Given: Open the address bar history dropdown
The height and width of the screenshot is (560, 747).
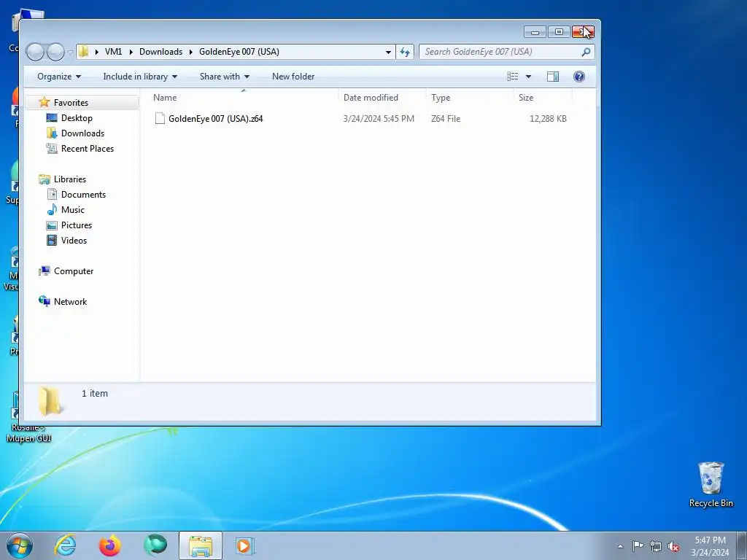Looking at the screenshot, I should (x=388, y=52).
